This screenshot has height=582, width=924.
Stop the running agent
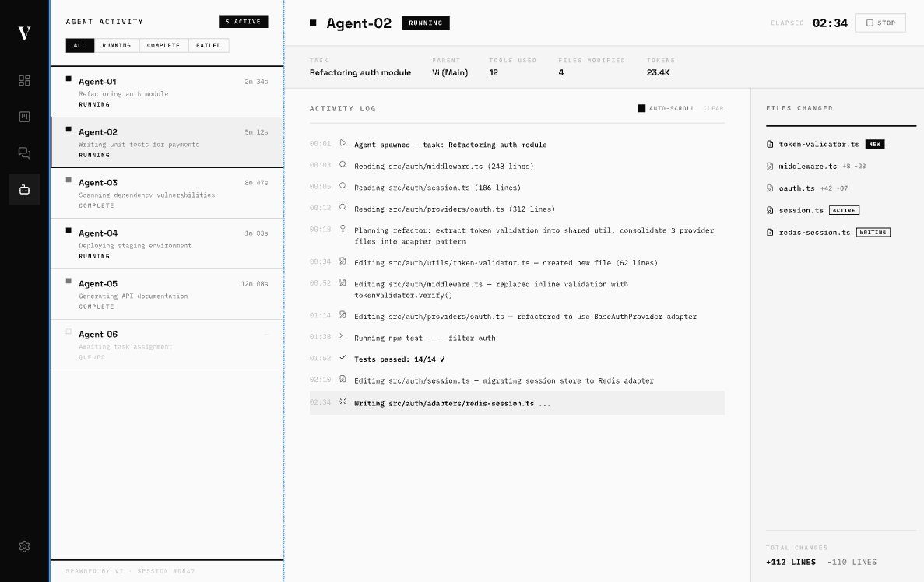tap(880, 23)
